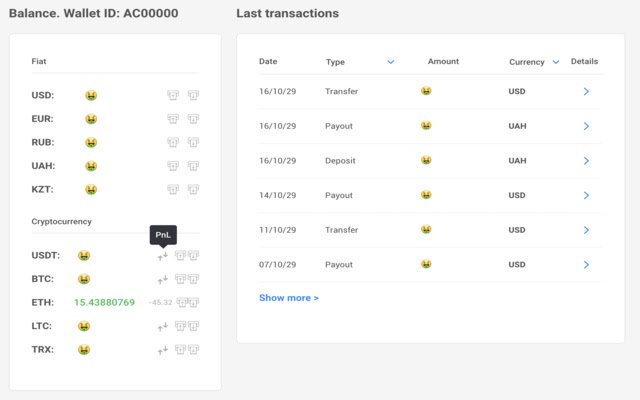Reveal the hidden USDT balance emoji
Image resolution: width=640 pixels, height=400 pixels.
[x=84, y=256]
